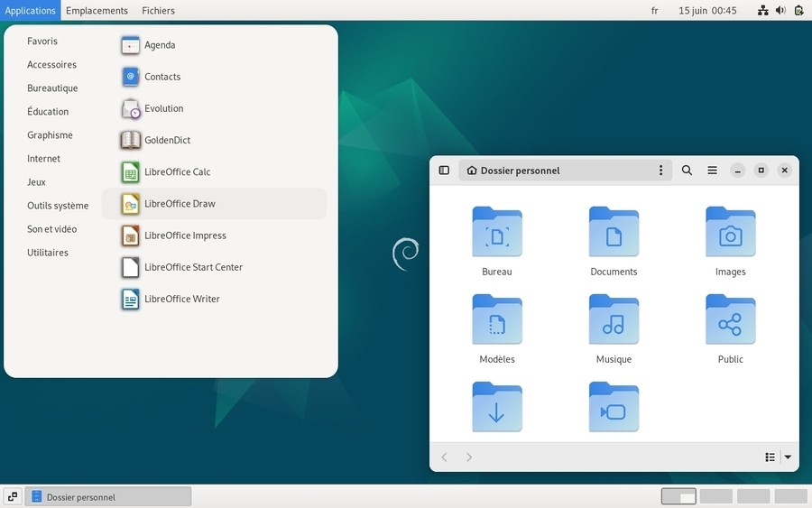Screen dimensions: 812x508
Task: Open the Documents folder
Action: 614,241
